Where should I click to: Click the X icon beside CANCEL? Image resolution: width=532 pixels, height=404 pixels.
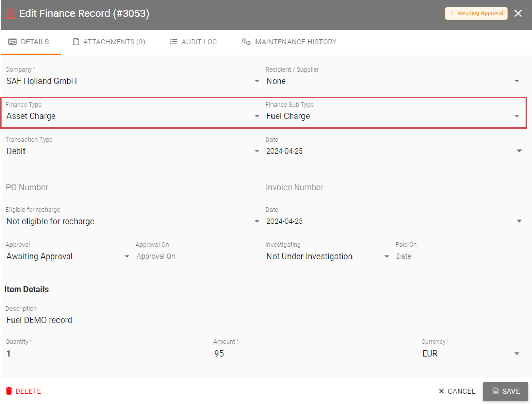441,391
